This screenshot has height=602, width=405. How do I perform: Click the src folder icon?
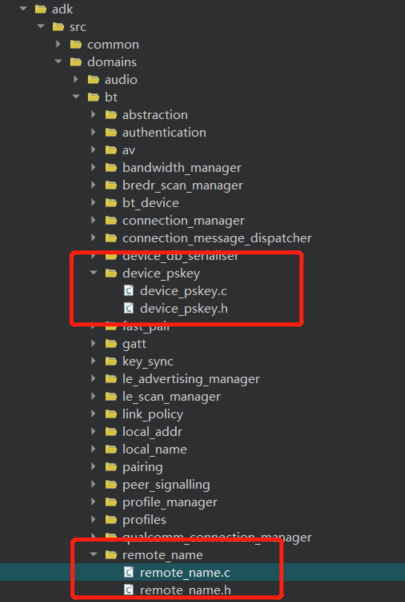point(58,26)
